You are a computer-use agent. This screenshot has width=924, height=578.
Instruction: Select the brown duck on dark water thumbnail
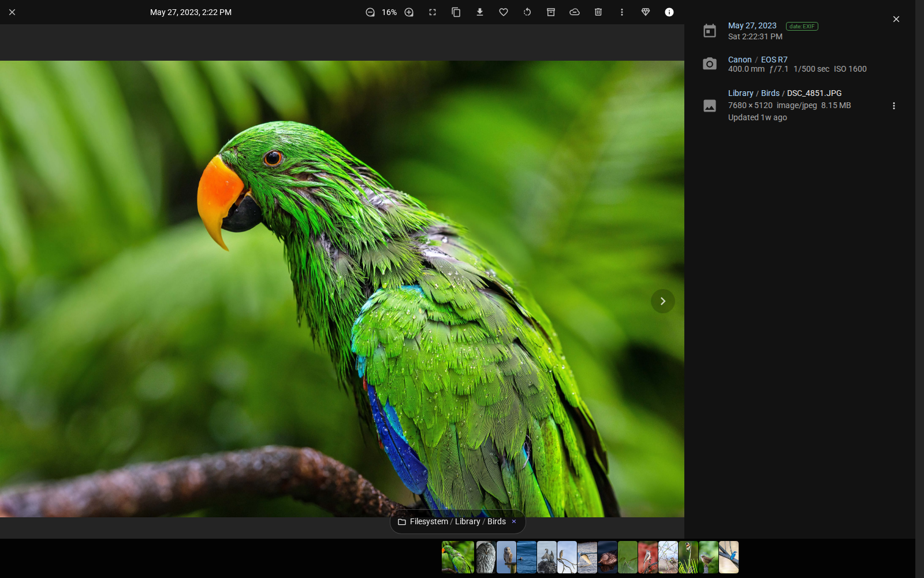tap(608, 557)
